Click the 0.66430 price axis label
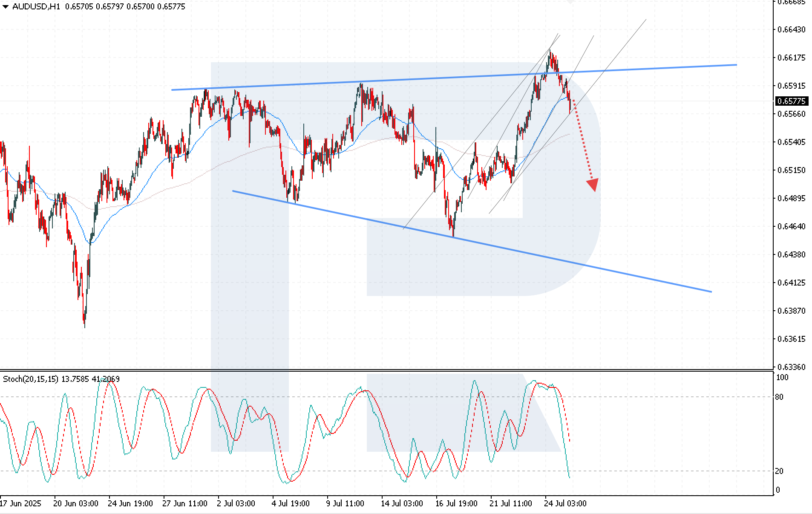The width and height of the screenshot is (812, 514). tap(791, 29)
